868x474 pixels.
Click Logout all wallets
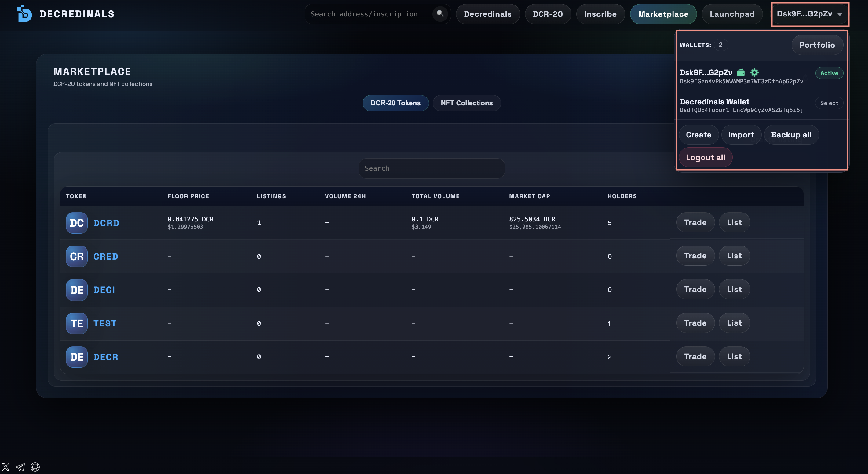(705, 157)
